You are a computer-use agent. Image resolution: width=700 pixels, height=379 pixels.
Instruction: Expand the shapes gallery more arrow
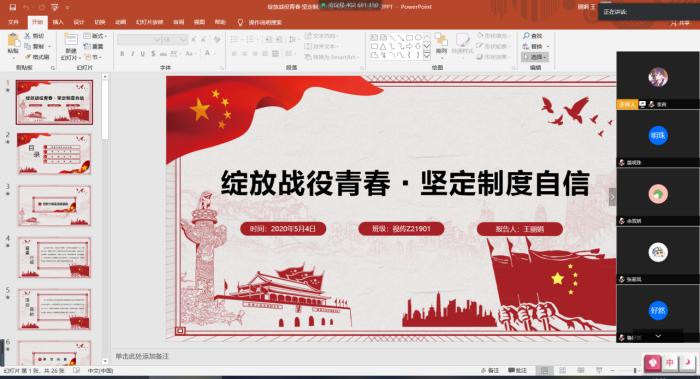427,56
